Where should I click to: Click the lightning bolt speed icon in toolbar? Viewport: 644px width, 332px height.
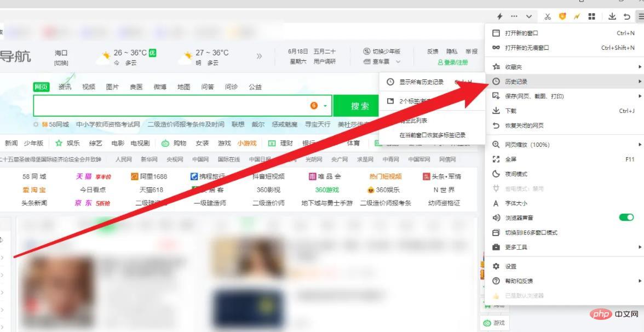500,16
